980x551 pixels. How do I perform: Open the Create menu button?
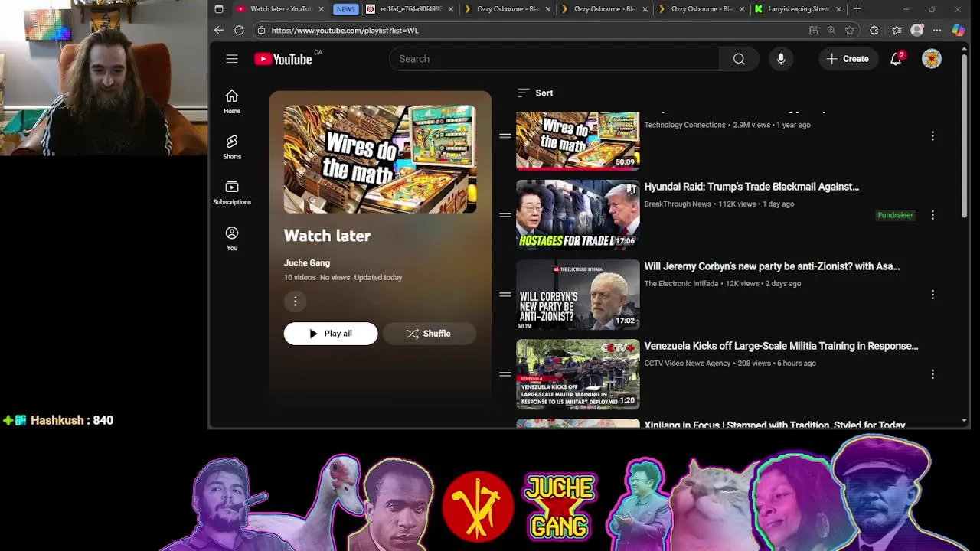tap(848, 59)
